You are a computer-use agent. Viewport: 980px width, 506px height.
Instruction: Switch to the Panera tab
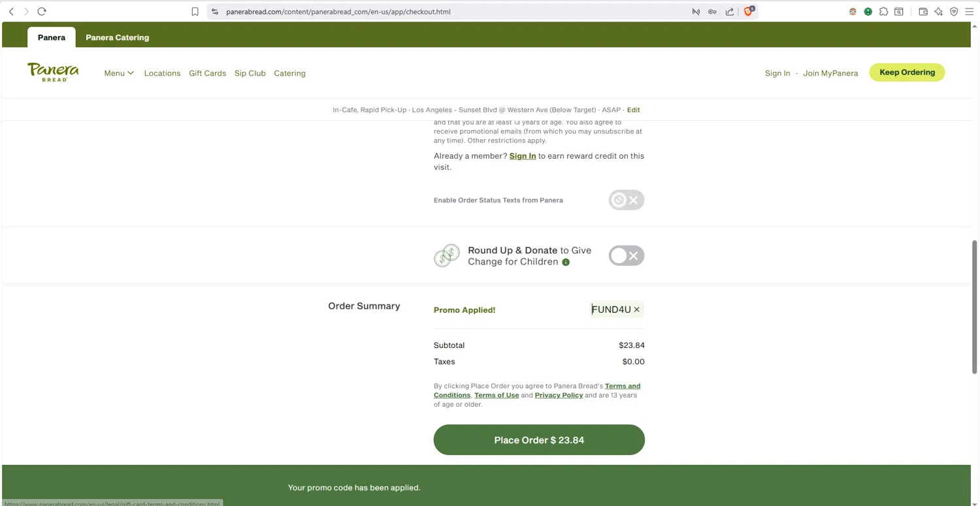[x=52, y=37]
